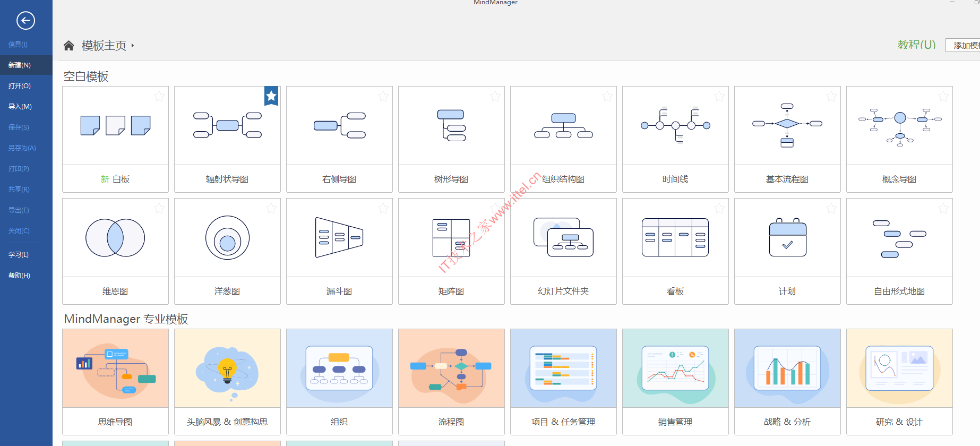980x446 pixels.
Task: Select 新建(N) in the sidebar
Action: pos(26,65)
